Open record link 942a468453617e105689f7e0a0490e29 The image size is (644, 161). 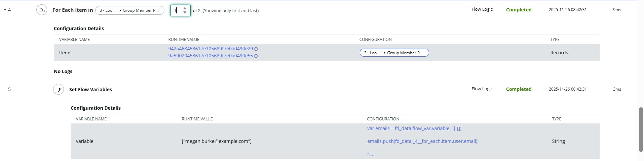[211, 49]
